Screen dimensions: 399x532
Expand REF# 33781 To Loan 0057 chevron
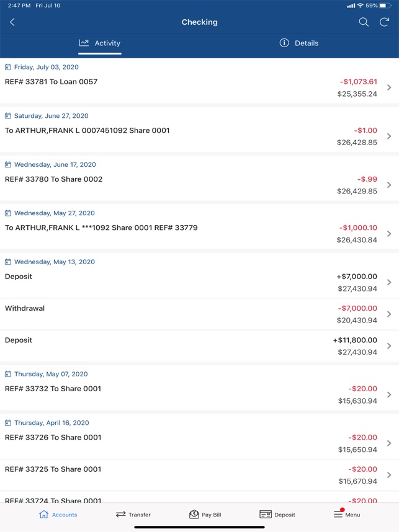coord(389,87)
